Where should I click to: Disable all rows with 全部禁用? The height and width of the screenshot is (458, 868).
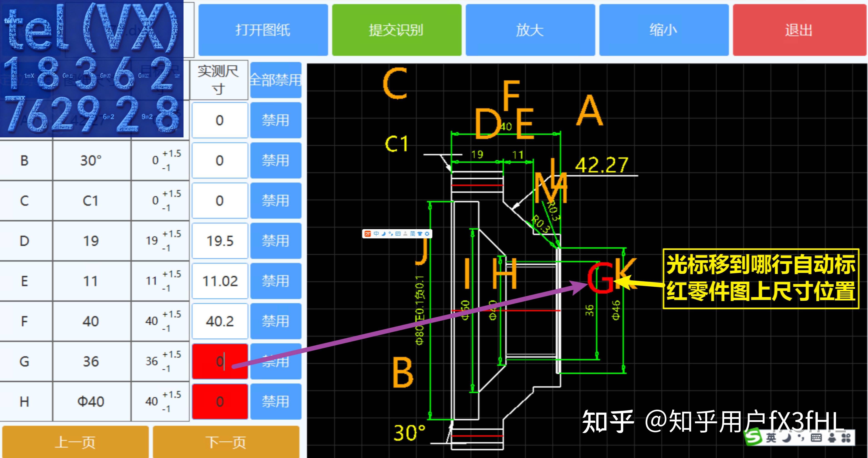coord(276,80)
